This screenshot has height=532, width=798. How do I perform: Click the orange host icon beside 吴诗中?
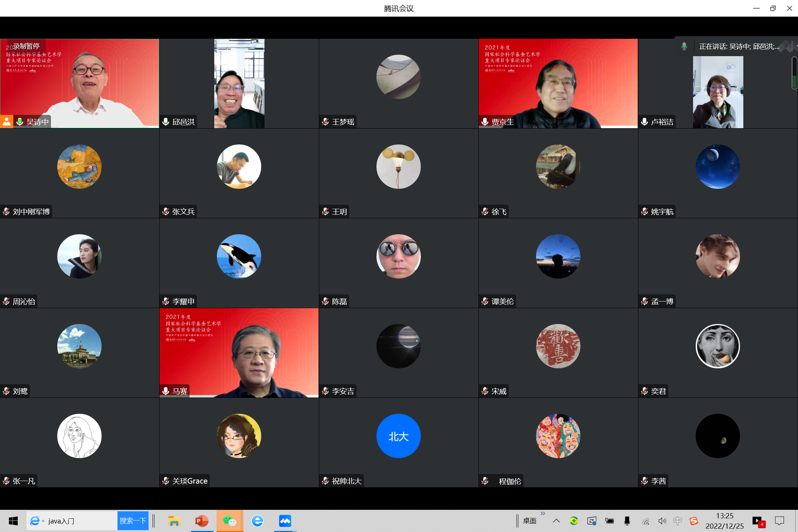click(x=7, y=122)
